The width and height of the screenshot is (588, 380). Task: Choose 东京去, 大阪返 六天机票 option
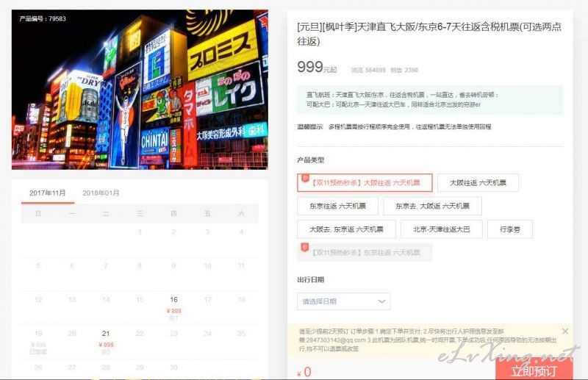pos(432,206)
